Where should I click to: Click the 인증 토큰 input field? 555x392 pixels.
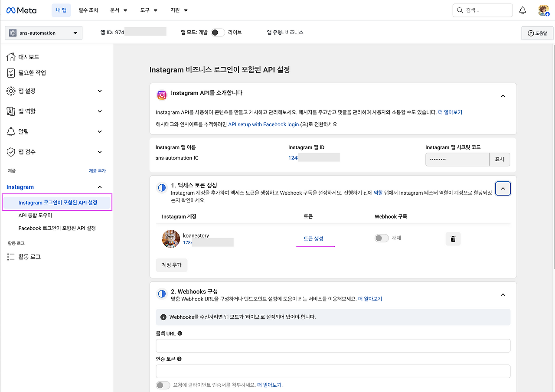click(x=333, y=371)
